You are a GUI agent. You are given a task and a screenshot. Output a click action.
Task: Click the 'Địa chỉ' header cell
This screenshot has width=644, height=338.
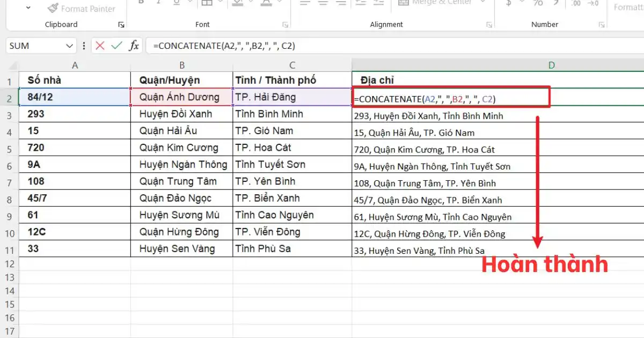click(x=498, y=80)
